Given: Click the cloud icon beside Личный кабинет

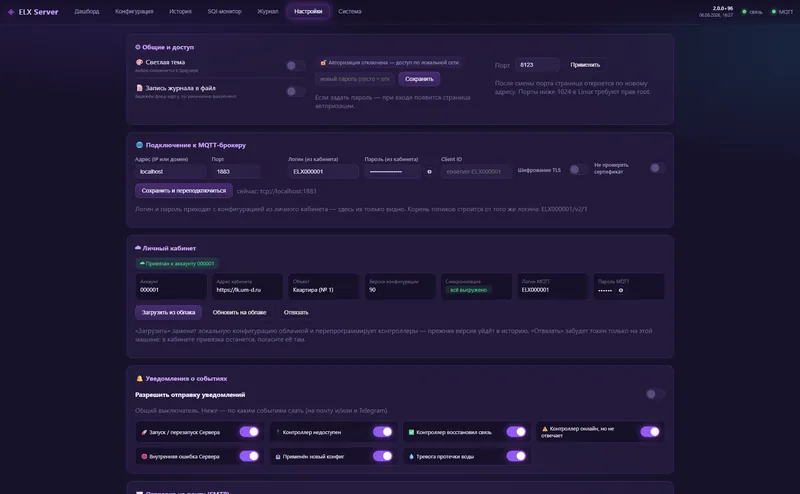Looking at the screenshot, I should coord(138,248).
